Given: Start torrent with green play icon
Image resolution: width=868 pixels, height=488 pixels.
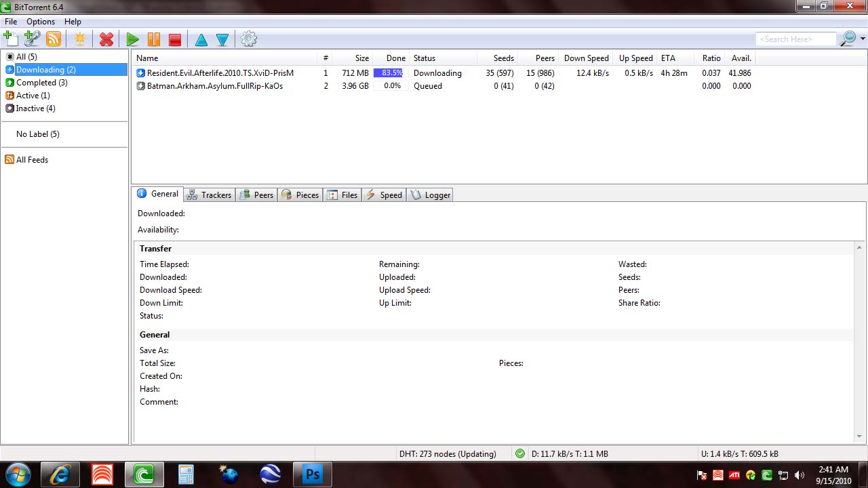Looking at the screenshot, I should (x=133, y=39).
